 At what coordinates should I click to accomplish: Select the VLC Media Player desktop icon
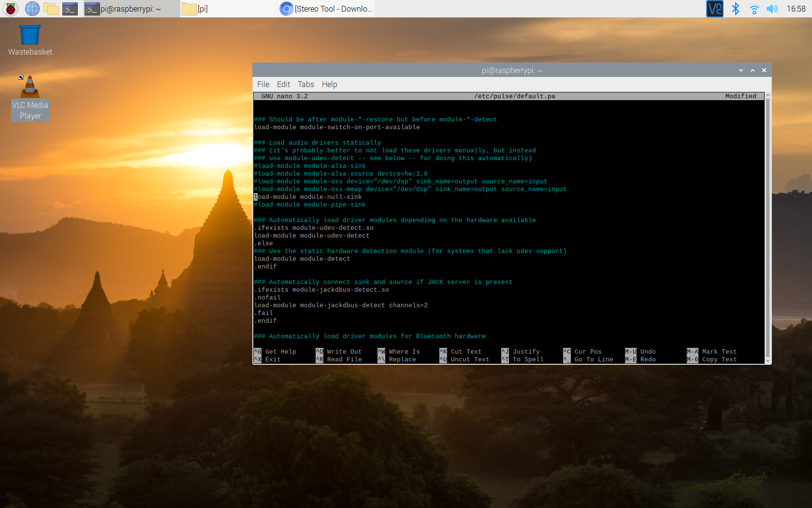click(30, 98)
